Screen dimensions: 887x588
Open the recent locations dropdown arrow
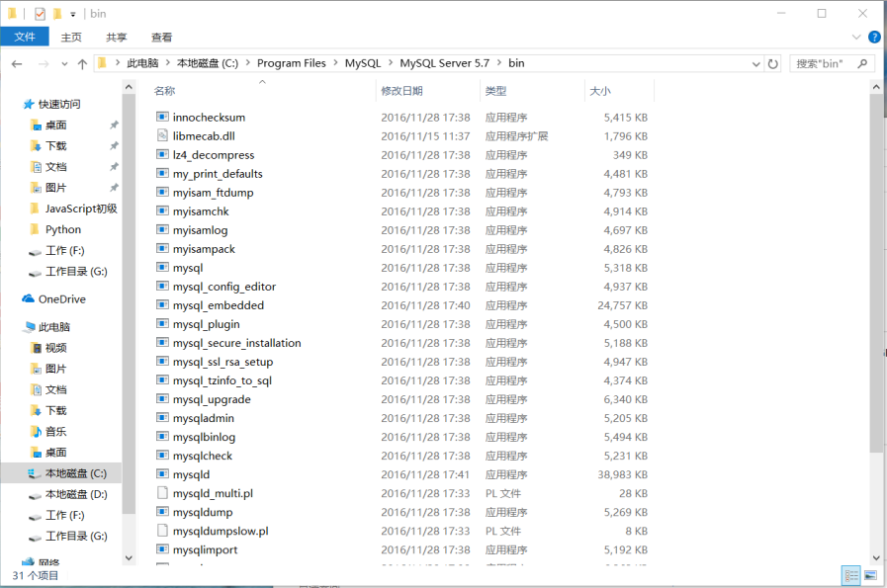pyautogui.click(x=64, y=64)
